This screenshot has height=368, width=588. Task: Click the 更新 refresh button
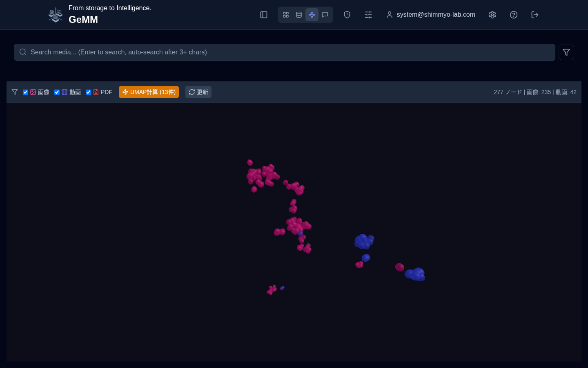coord(198,92)
